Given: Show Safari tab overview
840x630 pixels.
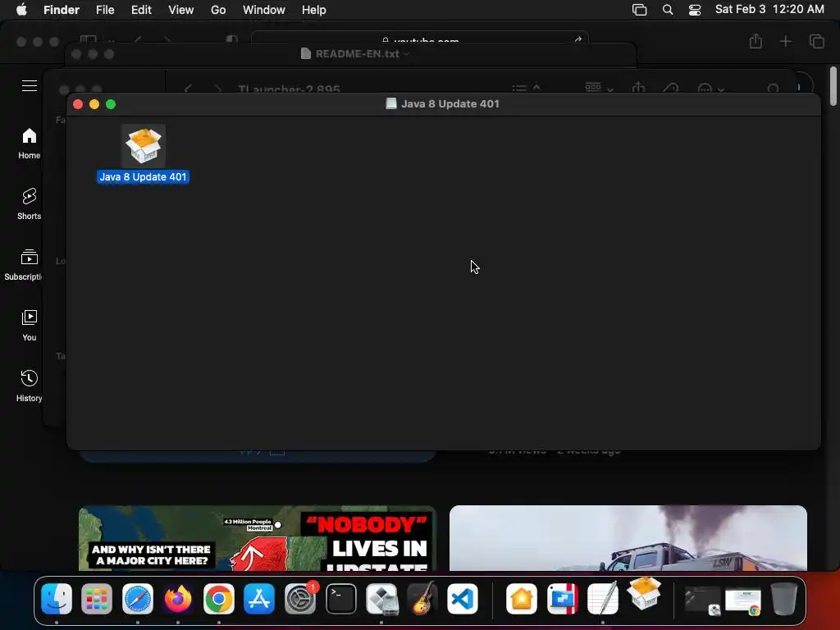Looking at the screenshot, I should point(816,41).
